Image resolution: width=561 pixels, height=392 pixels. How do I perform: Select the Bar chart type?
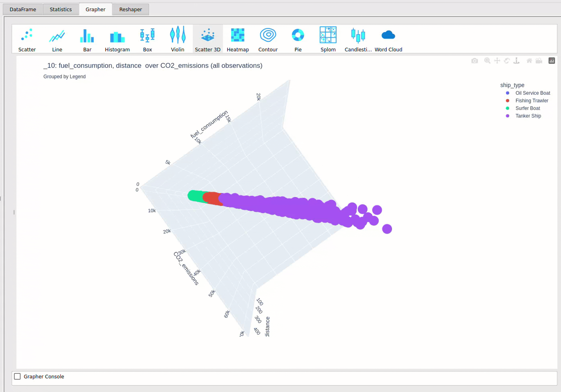tap(87, 39)
